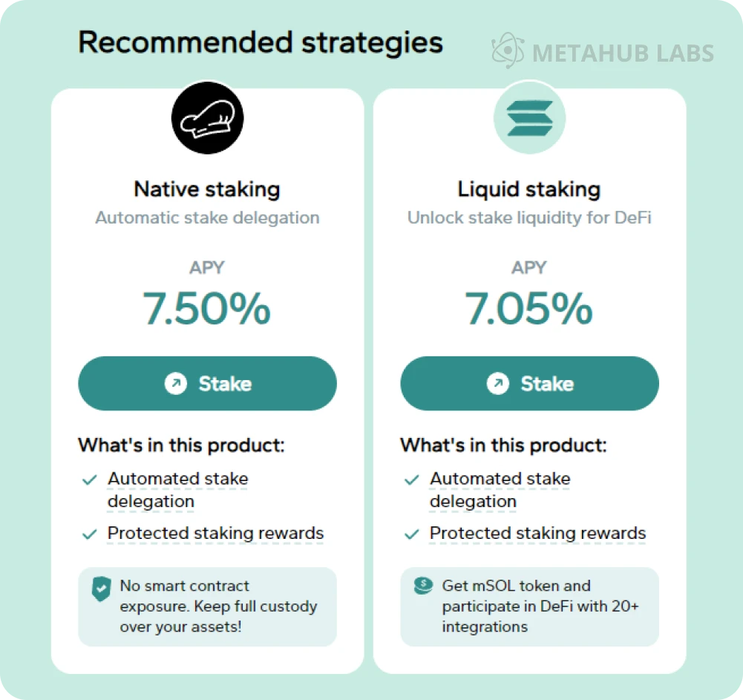743x700 pixels.
Task: Select the Liquid staking card title
Action: (529, 189)
